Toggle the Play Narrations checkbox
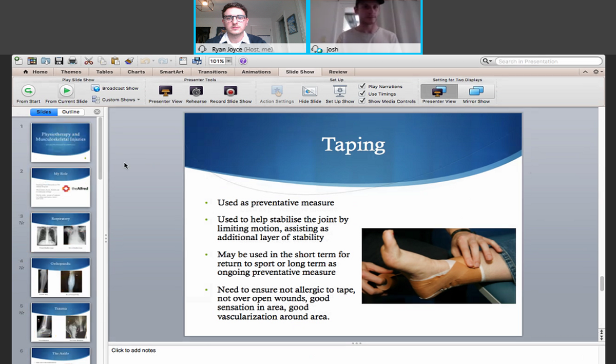Screen dimensions: 616x364 [x=362, y=86]
